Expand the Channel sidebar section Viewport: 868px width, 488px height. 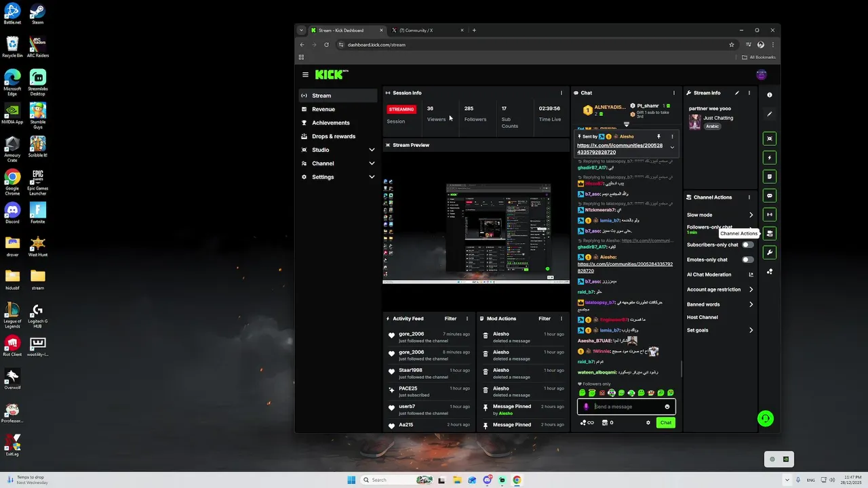click(x=372, y=163)
